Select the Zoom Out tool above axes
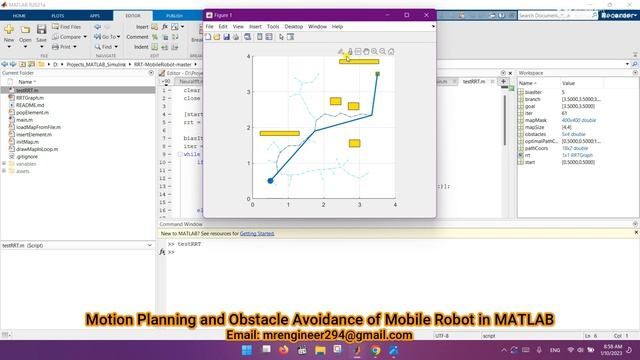Screen dimensions: 640x360 pyautogui.click(x=382, y=51)
